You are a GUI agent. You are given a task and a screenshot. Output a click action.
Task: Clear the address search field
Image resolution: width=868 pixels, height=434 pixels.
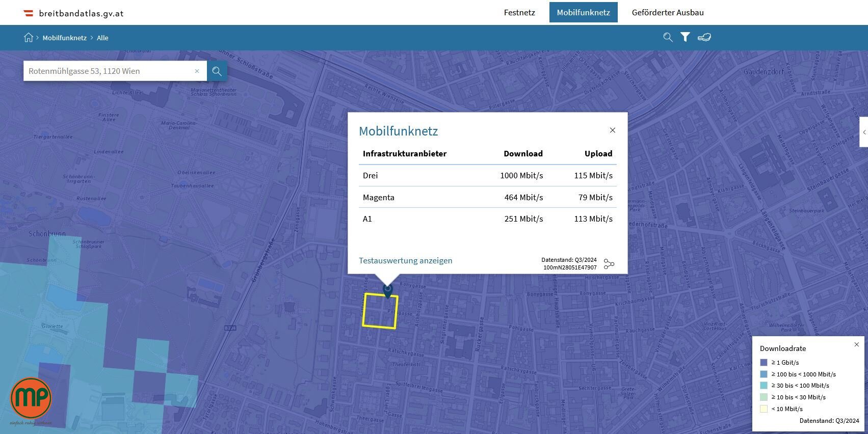[x=197, y=71]
